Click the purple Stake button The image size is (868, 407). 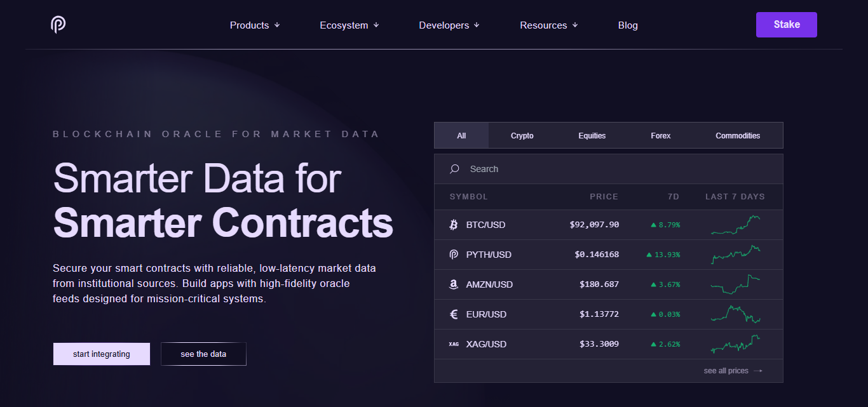tap(787, 25)
